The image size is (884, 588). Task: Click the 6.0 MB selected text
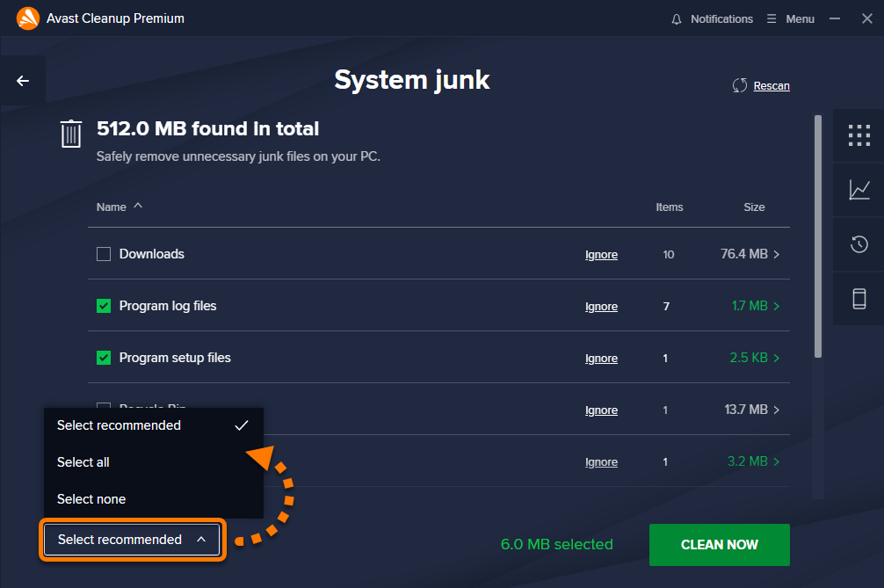(556, 545)
